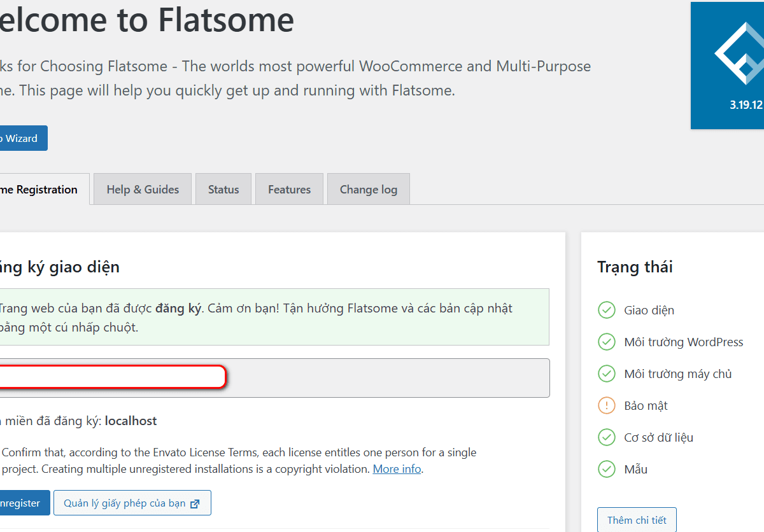Click the Flatsome logo version 3.19.12
This screenshot has width=764, height=532.
point(727,66)
